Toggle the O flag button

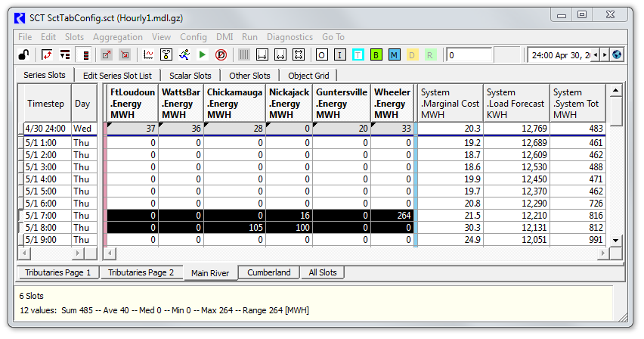click(321, 54)
